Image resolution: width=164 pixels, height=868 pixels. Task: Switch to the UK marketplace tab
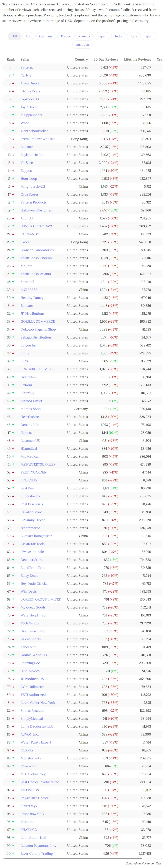[x=28, y=36]
